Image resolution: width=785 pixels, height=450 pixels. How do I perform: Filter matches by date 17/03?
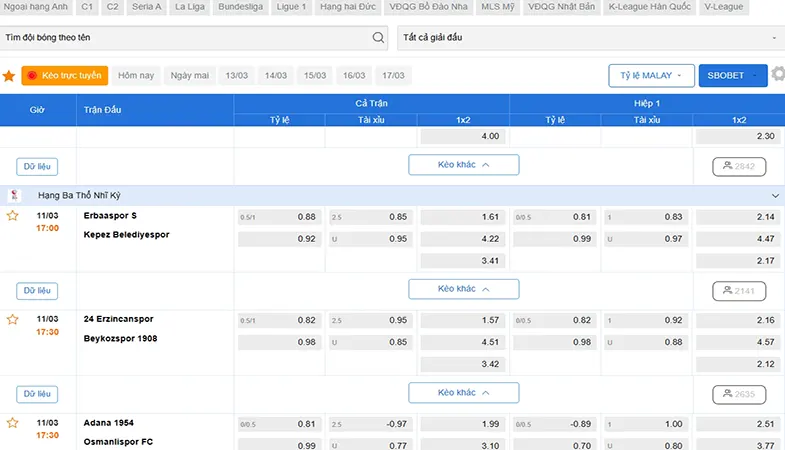click(393, 76)
